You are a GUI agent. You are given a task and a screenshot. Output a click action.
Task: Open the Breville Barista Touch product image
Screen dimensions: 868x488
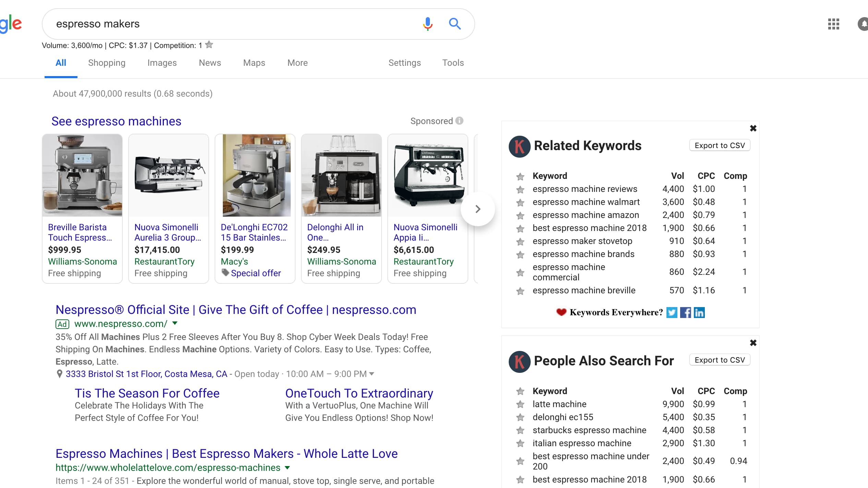pos(82,175)
